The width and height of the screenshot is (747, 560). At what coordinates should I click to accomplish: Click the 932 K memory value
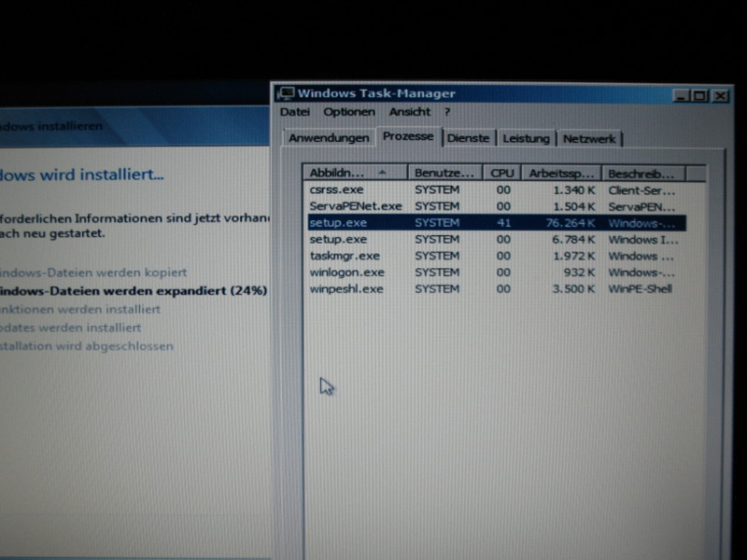coord(582,273)
